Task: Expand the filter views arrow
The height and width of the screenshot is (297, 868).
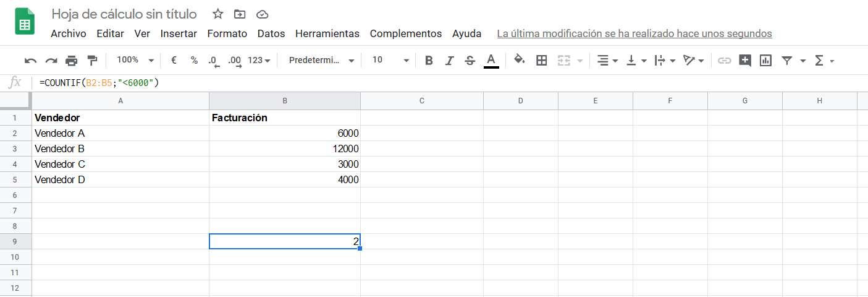Action: pyautogui.click(x=803, y=61)
